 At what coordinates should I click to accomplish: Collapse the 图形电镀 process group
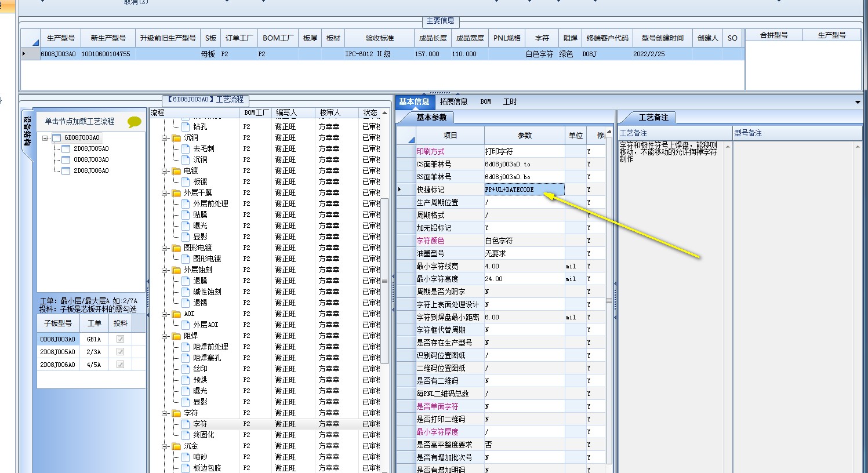[x=165, y=248]
